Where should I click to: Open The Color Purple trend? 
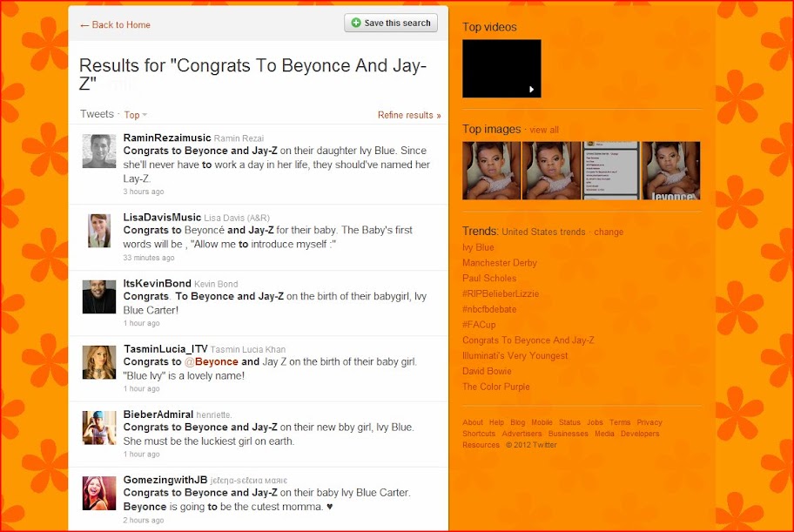[x=495, y=387]
